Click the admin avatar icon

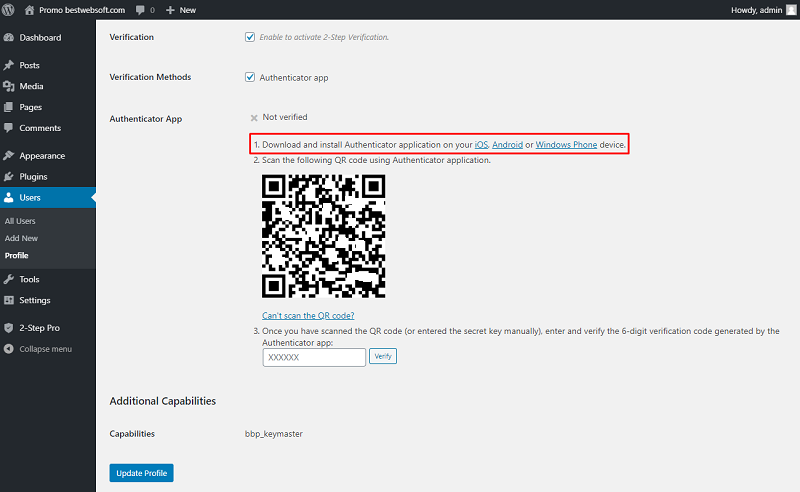(791, 10)
